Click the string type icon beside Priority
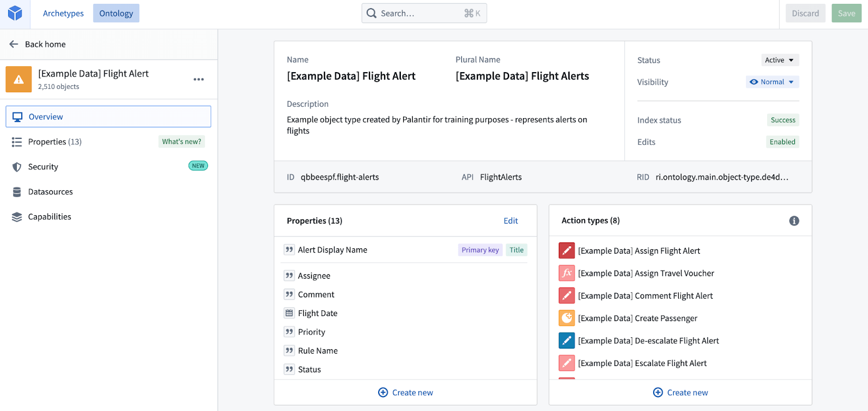Image resolution: width=868 pixels, height=411 pixels. pyautogui.click(x=289, y=331)
